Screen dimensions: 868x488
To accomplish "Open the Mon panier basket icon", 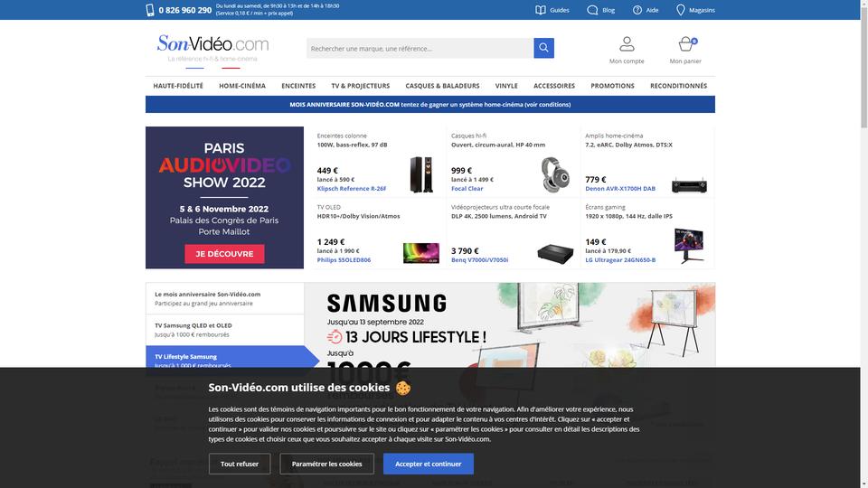I will pos(686,43).
